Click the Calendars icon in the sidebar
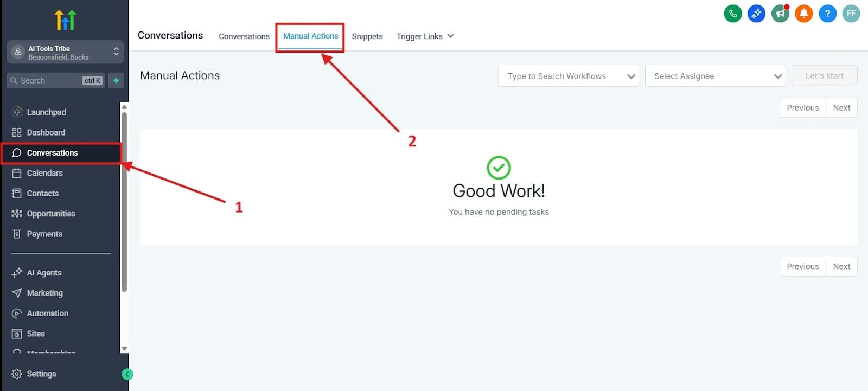This screenshot has width=868, height=391. 17,173
